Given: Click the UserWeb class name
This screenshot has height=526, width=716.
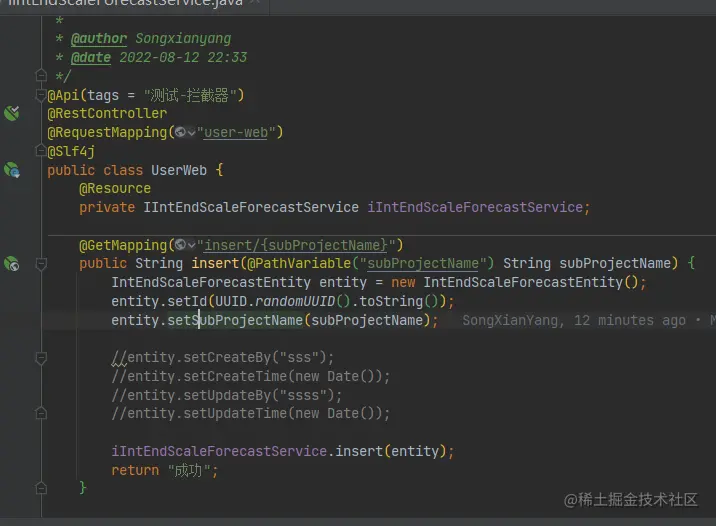Looking at the screenshot, I should coord(179,170).
